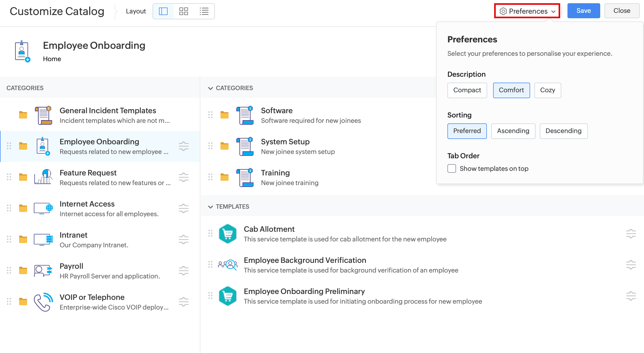Click Feature Request category settings sliders icon
Screen dimensions: 644x353
point(184,177)
